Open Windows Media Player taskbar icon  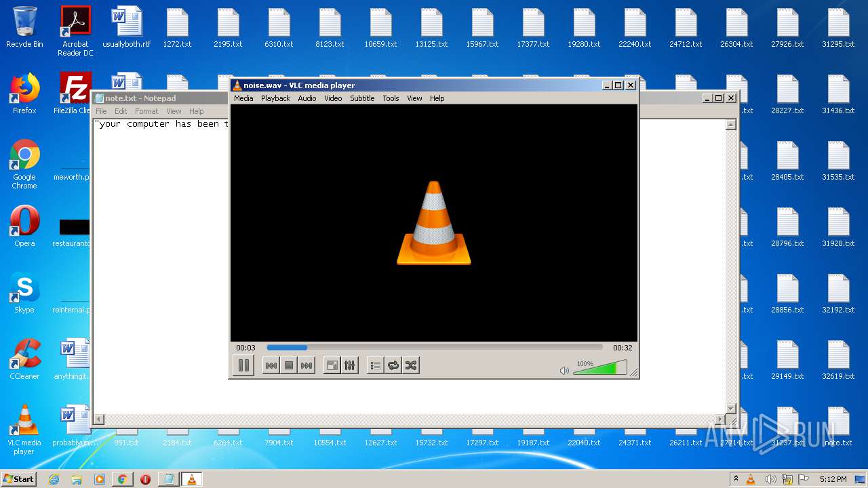pyautogui.click(x=100, y=479)
